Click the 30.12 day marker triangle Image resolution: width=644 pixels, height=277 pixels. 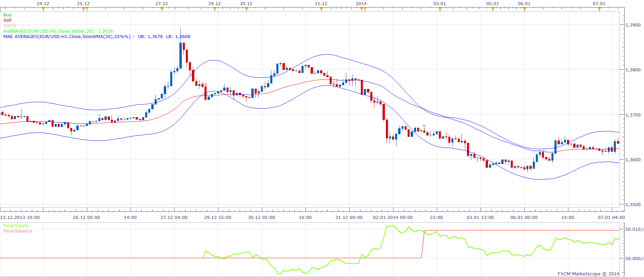click(246, 9)
